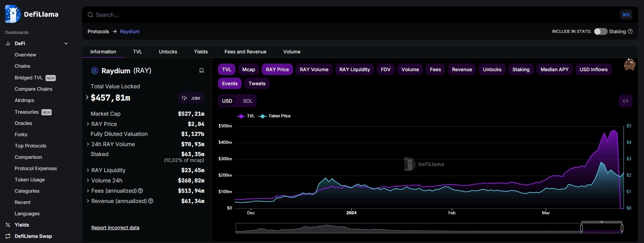The width and height of the screenshot is (644, 243).
Task: Enable Staking in stats toggle
Action: 601,31
